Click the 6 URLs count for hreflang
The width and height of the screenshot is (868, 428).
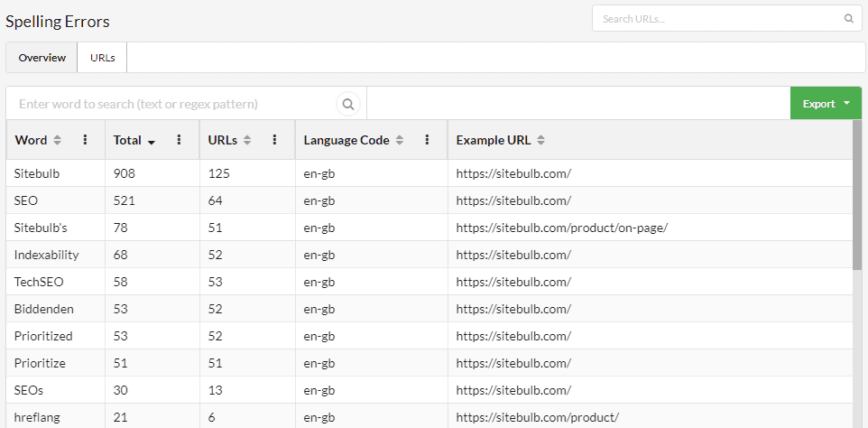(x=211, y=417)
